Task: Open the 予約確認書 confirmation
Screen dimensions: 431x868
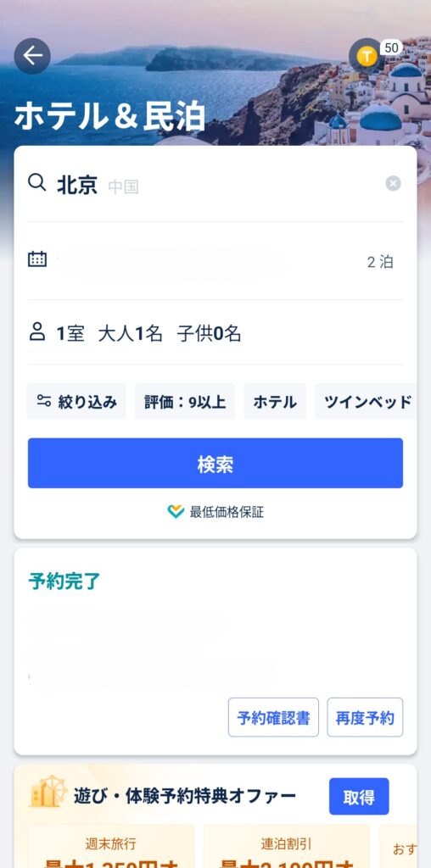Action: click(274, 717)
